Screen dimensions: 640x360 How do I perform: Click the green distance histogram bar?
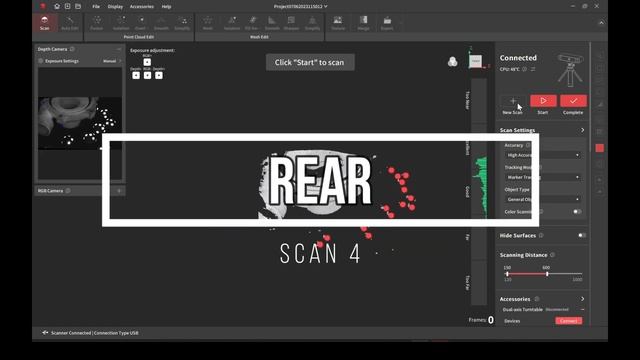(480, 187)
